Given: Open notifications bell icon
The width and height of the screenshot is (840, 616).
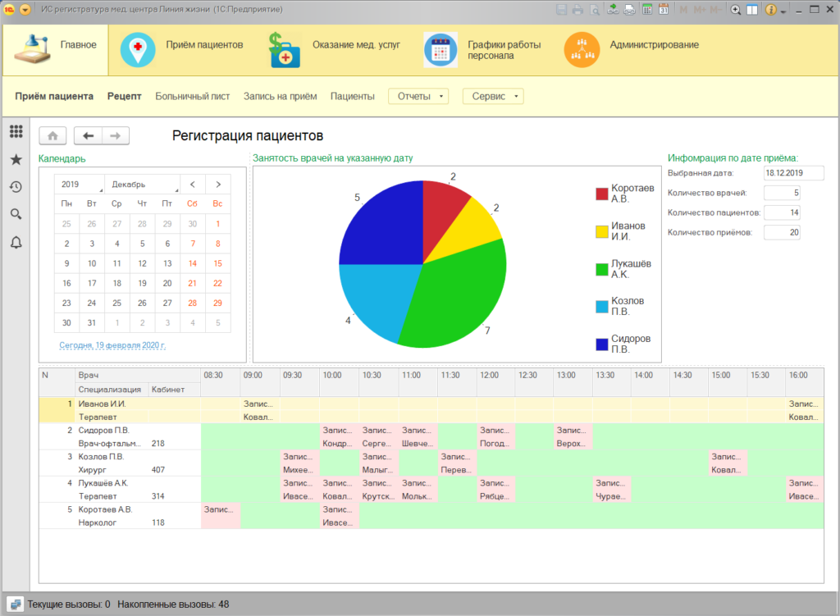Looking at the screenshot, I should (16, 243).
